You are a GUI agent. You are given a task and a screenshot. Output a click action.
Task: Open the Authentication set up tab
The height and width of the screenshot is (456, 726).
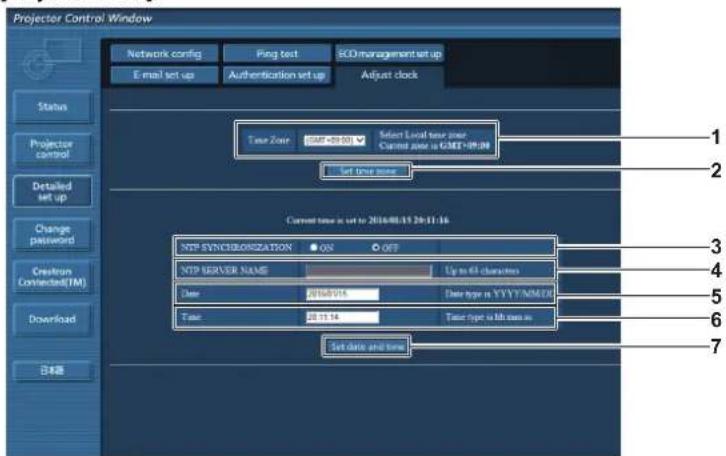pos(277,75)
